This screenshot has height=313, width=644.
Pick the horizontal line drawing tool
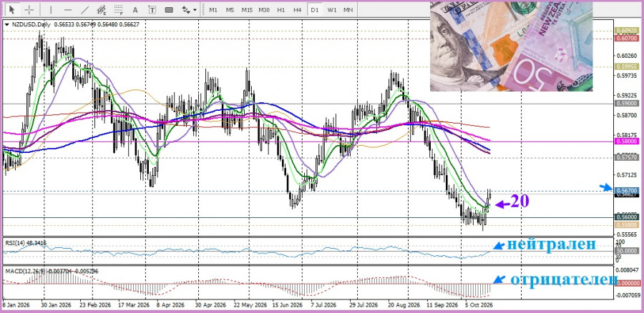[68, 9]
